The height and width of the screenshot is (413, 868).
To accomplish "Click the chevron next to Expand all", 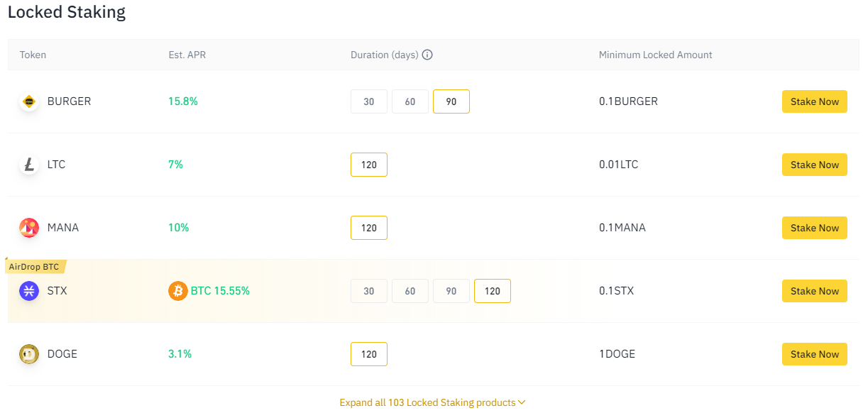I will [x=522, y=402].
